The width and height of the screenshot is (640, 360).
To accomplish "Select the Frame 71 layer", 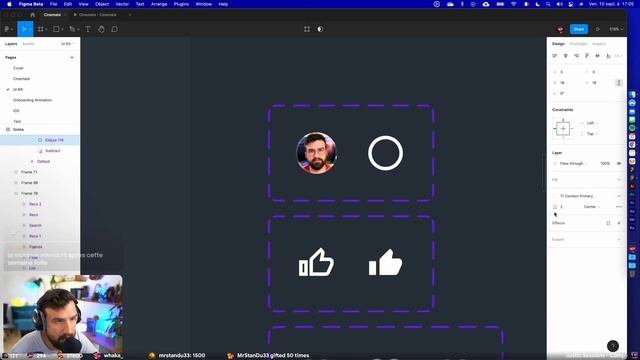I will coord(29,172).
